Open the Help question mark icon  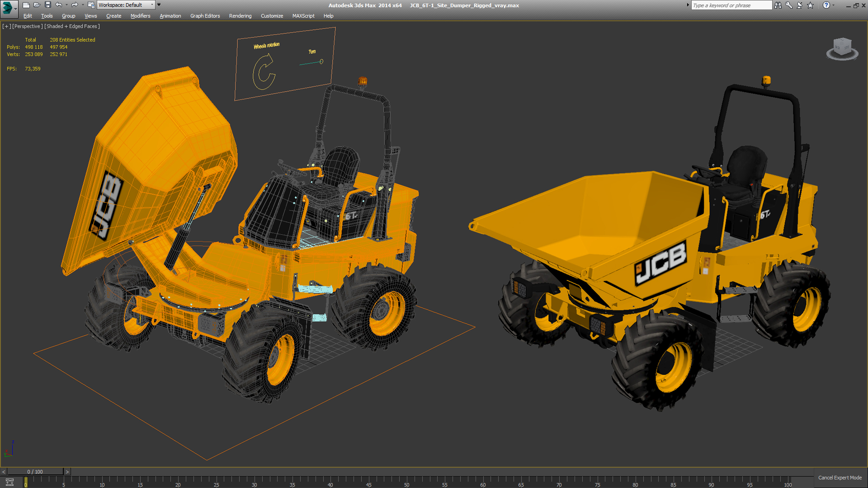click(x=826, y=5)
